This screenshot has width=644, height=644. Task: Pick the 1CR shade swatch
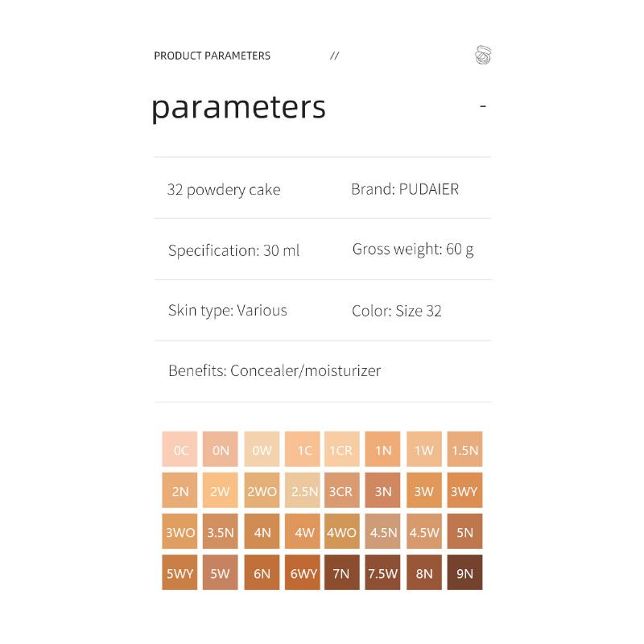pos(342,450)
